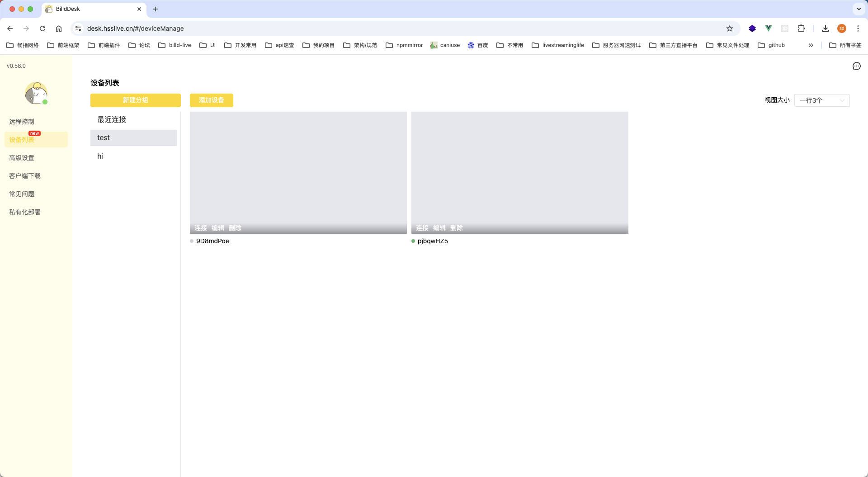The image size is (868, 477).
Task: Click the 新建分组 button
Action: (x=136, y=100)
